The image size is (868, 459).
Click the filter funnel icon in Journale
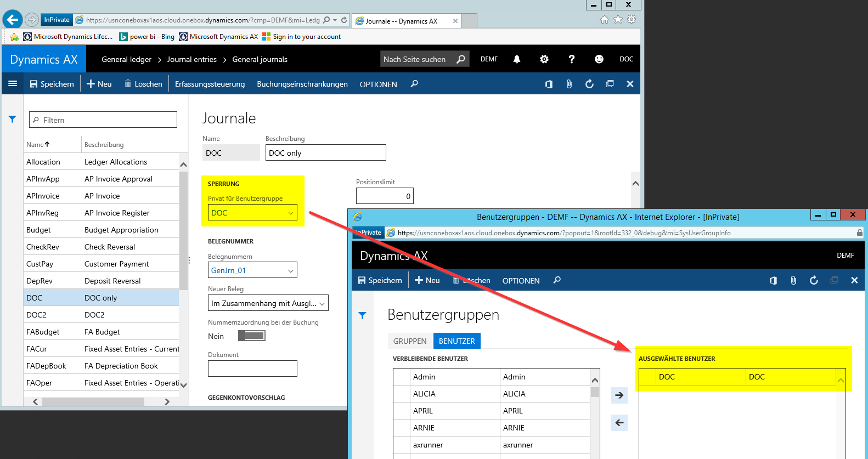click(x=12, y=119)
